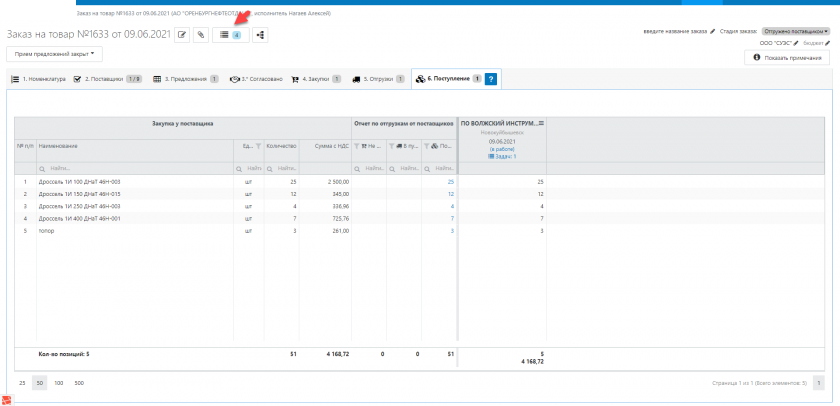
Task: Click the edit order icon button
Action: pos(183,35)
